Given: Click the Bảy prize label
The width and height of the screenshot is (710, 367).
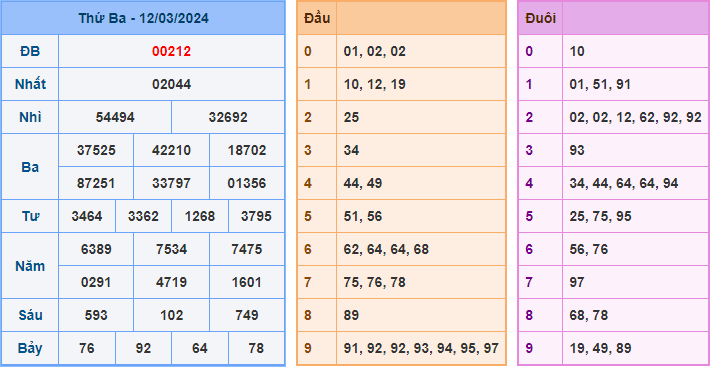Looking at the screenshot, I should click(30, 348).
